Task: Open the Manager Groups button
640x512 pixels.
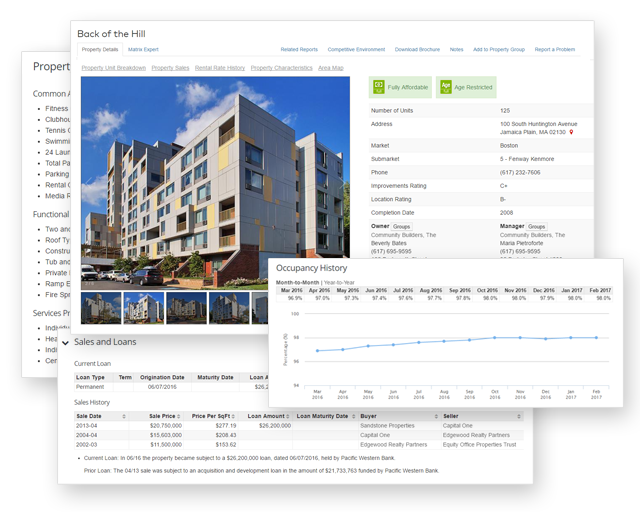Action: (537, 227)
